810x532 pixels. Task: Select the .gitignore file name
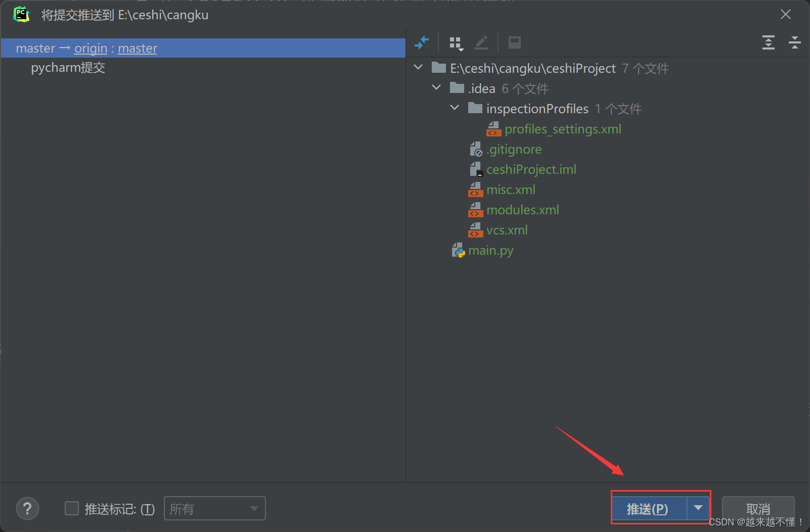pos(514,150)
